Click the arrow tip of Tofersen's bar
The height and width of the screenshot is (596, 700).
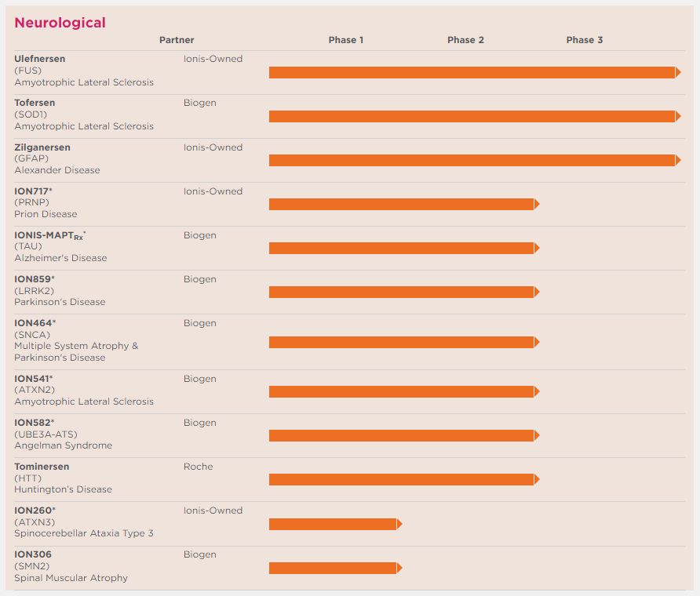point(678,116)
